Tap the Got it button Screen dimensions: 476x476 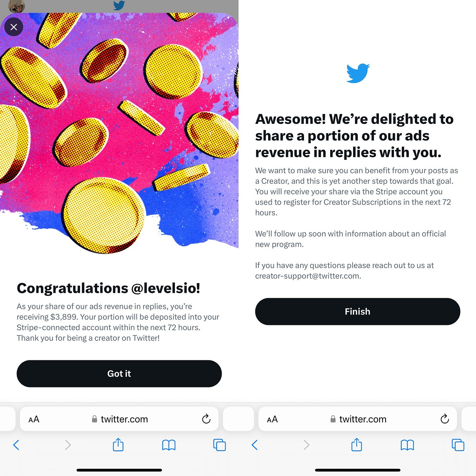point(119,374)
